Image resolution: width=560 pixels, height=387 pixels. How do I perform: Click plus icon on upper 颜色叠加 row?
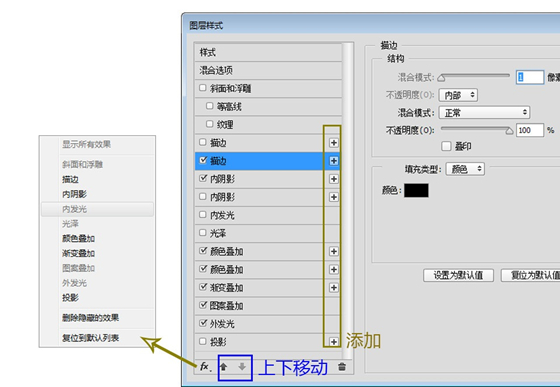(334, 251)
